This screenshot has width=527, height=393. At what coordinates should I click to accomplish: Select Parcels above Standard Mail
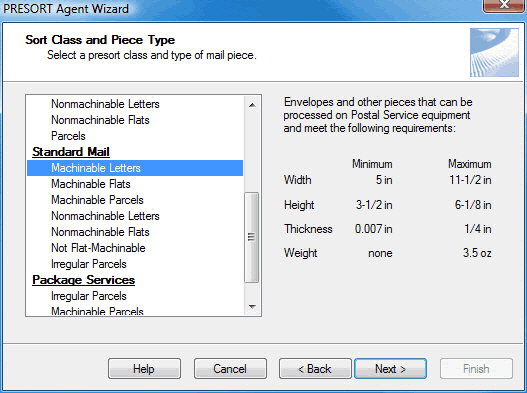135,136
